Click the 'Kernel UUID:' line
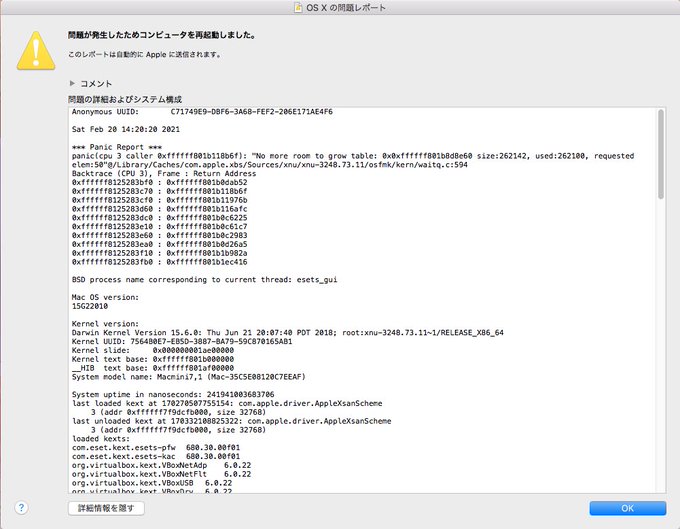This screenshot has height=529, width=680. tap(182, 341)
